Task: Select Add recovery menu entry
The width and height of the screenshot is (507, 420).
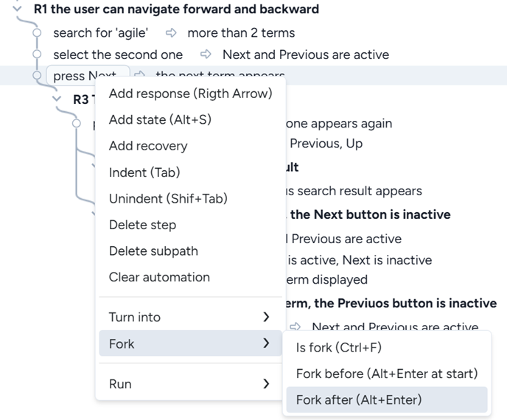Action: pos(148,146)
